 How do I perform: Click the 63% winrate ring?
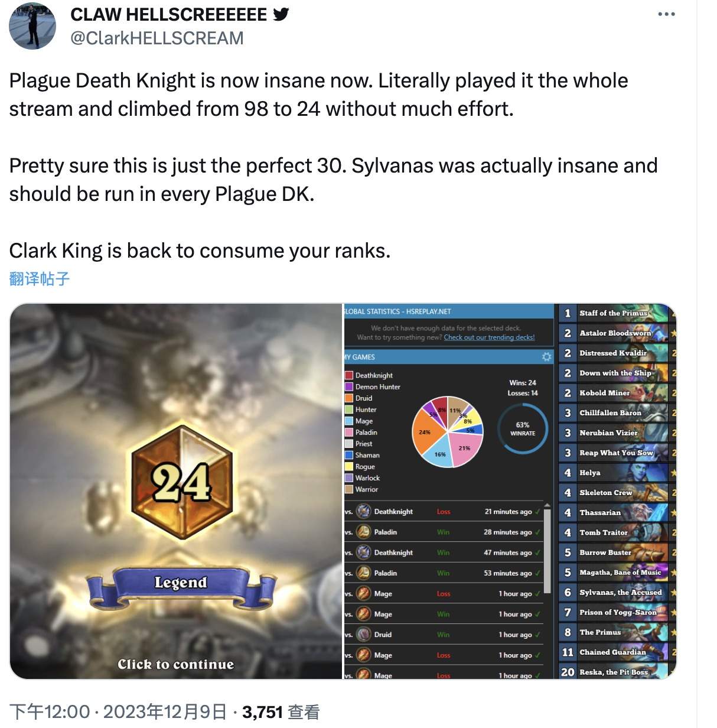[x=522, y=429]
